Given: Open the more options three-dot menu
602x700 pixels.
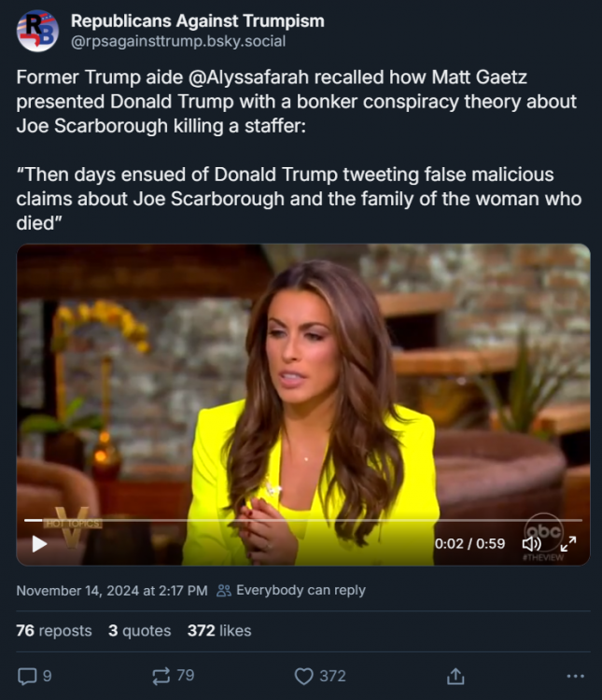Looking at the screenshot, I should [x=575, y=676].
